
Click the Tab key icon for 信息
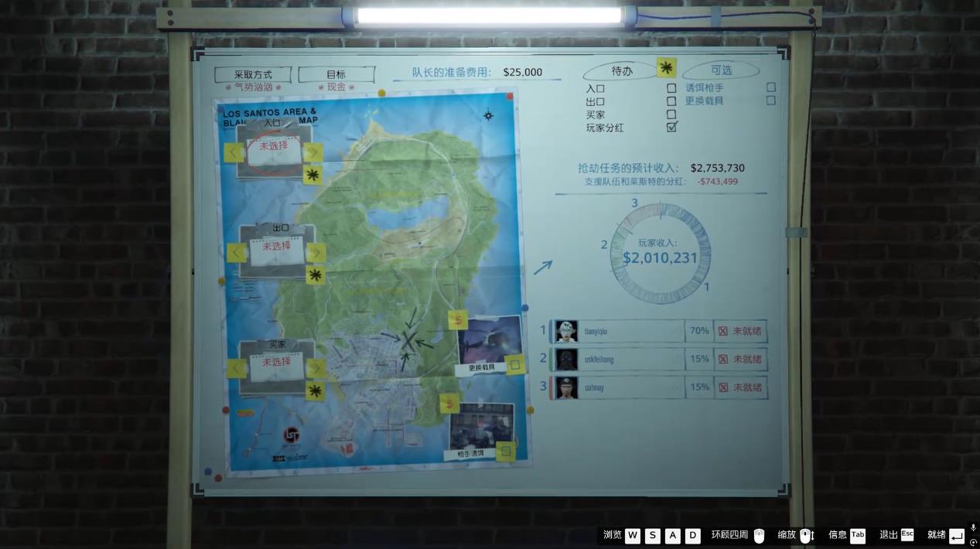[x=858, y=534]
